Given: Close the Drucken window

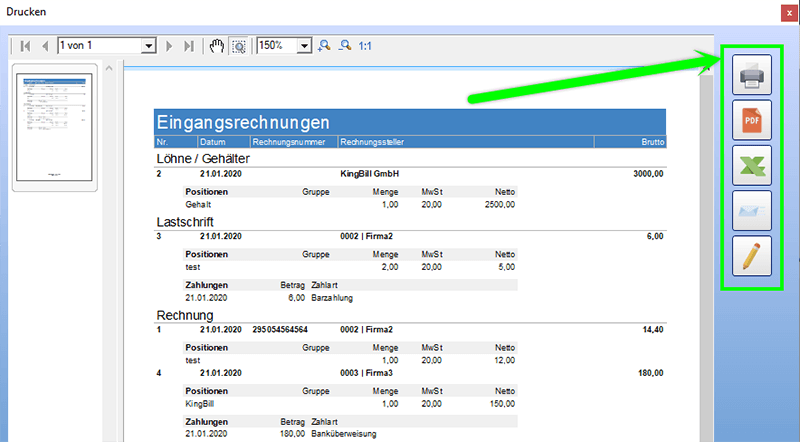Looking at the screenshot, I should pos(789,13).
